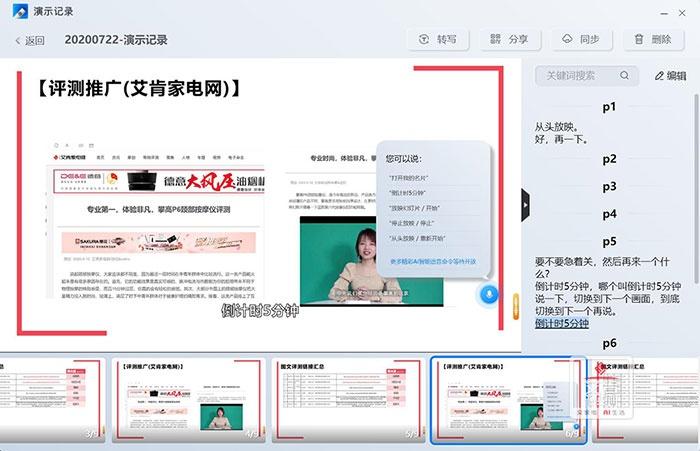Click the voice hint "打开我的名片" in popup

point(408,178)
